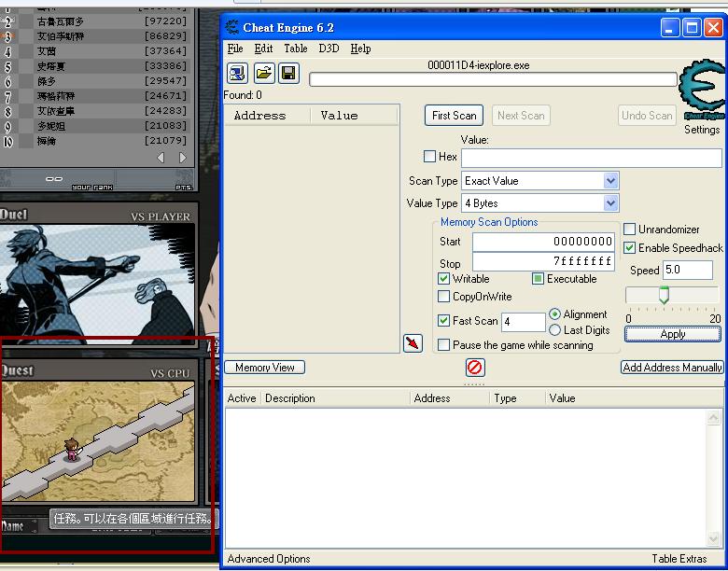The image size is (728, 571).
Task: Click the address table scrollbar down arrow
Action: [x=713, y=538]
